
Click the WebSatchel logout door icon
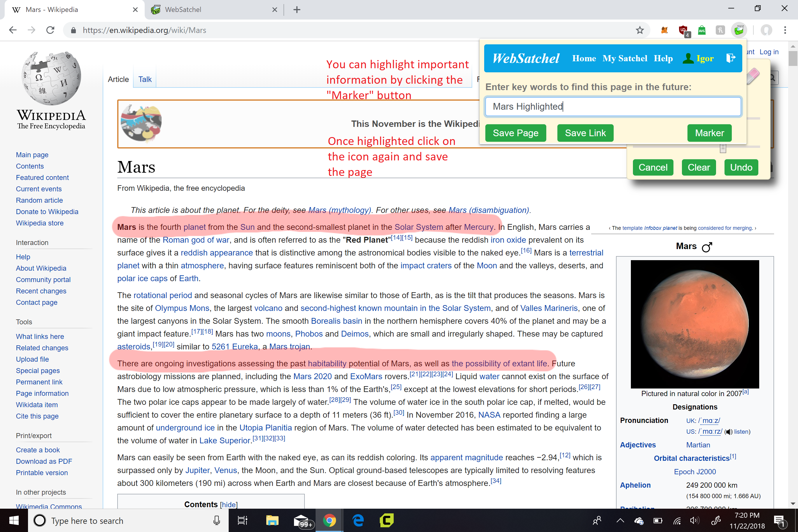click(731, 58)
